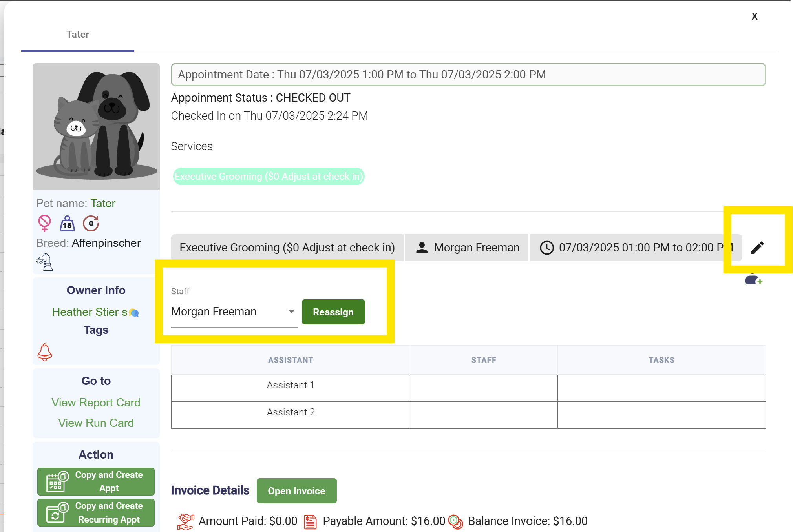Click the red bell alert icon
This screenshot has width=793, height=532.
pos(45,352)
